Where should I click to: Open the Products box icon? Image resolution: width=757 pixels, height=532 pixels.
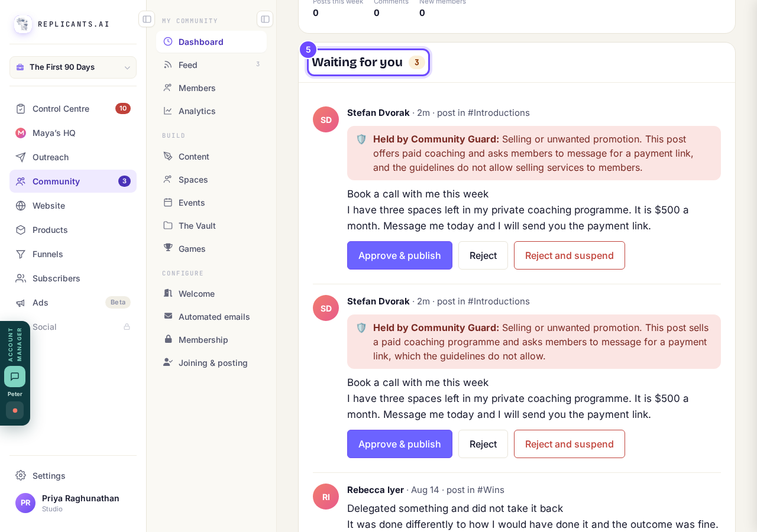click(x=21, y=230)
